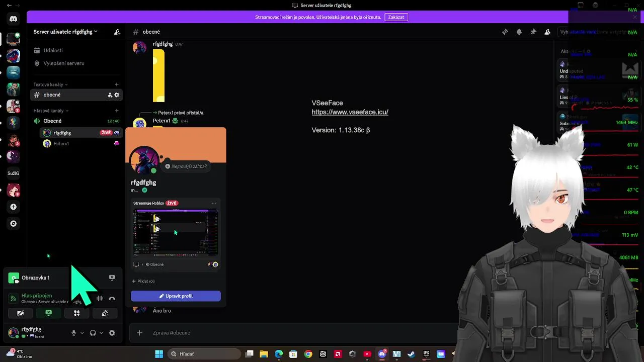Open Steam from taskbar
This screenshot has height=362, width=644.
tap(411, 354)
